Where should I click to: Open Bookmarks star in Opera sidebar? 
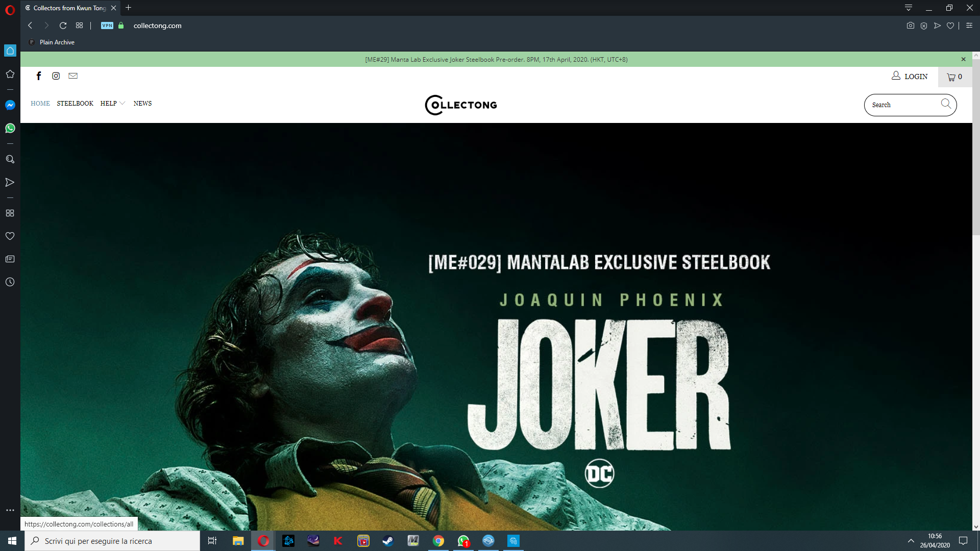tap(10, 74)
